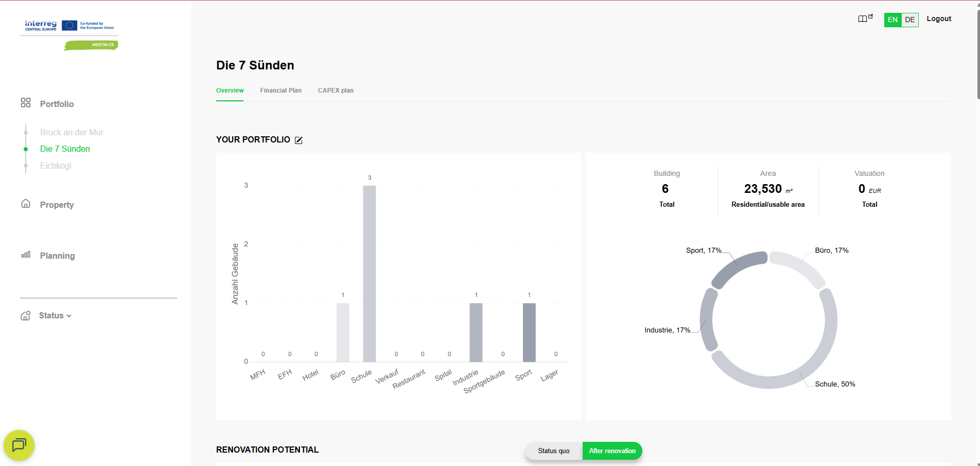Switch to the CAPEX plan tab
Image resolution: width=980 pixels, height=466 pixels.
click(x=336, y=91)
